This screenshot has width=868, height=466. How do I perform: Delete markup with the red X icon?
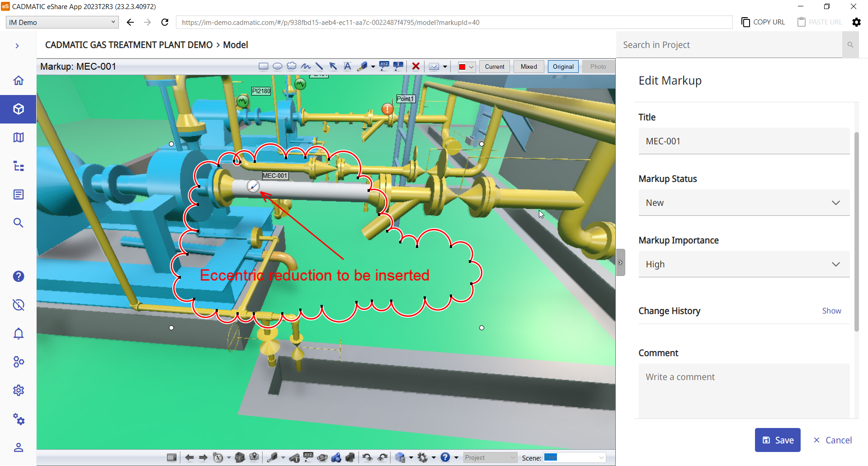click(x=416, y=67)
